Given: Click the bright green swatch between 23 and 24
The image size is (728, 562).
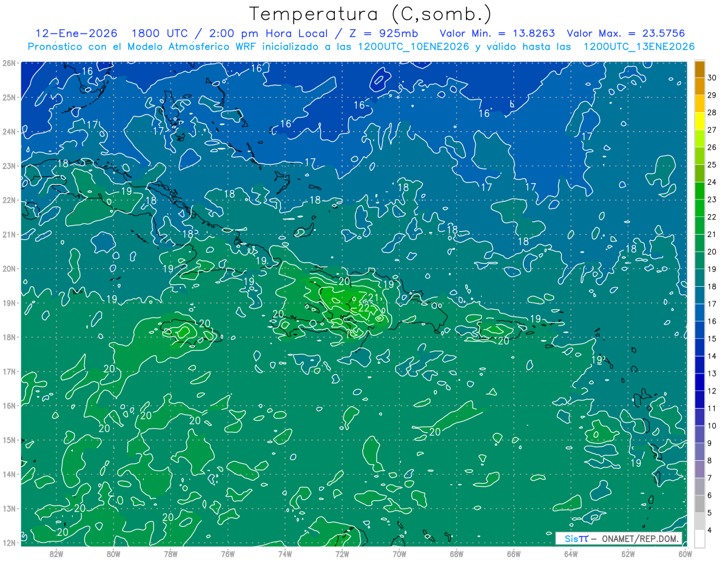Looking at the screenshot, I should coord(699,191).
